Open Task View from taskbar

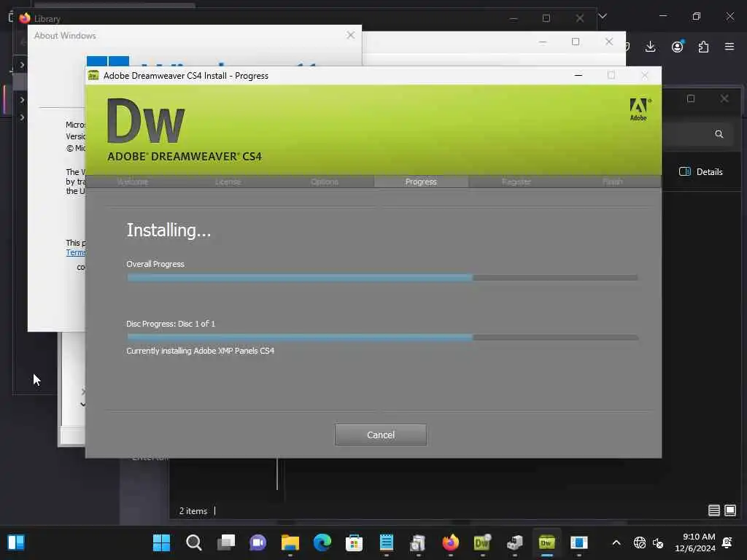[226, 542]
